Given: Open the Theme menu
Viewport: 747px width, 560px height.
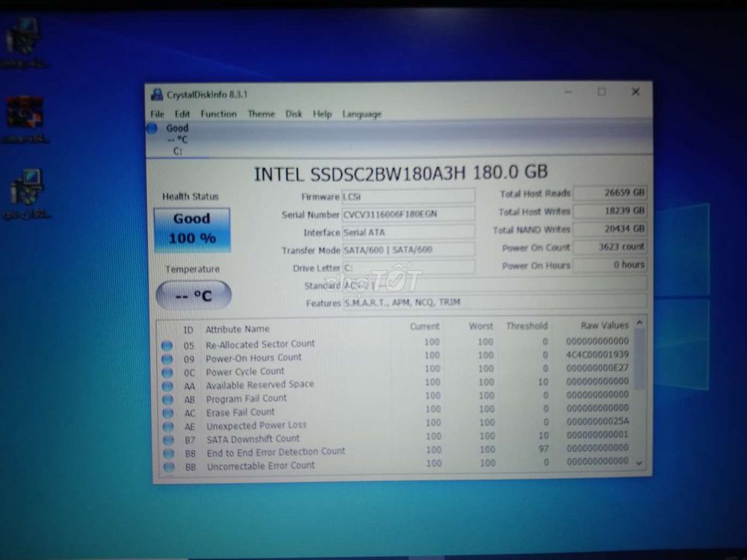Looking at the screenshot, I should (x=261, y=114).
